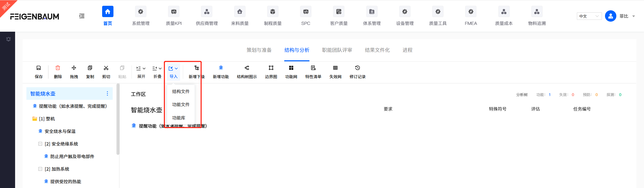Open the 中文 language dropdown
This screenshot has height=188, width=644.
tap(589, 16)
